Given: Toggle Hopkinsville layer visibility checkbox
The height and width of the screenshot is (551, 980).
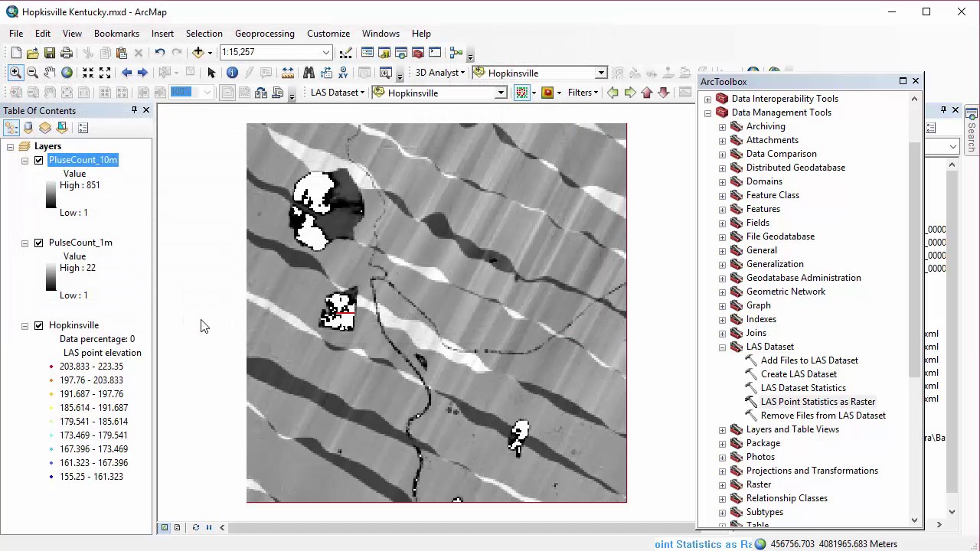Looking at the screenshot, I should tap(39, 325).
